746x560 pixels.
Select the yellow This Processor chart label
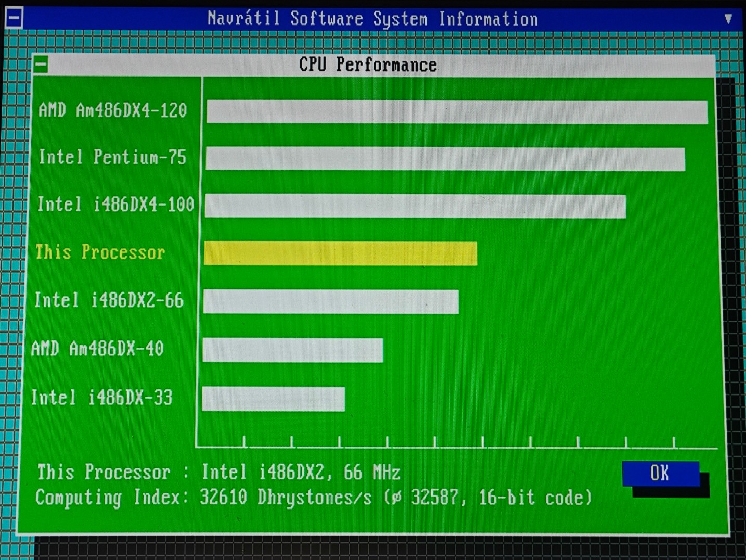coord(100,252)
